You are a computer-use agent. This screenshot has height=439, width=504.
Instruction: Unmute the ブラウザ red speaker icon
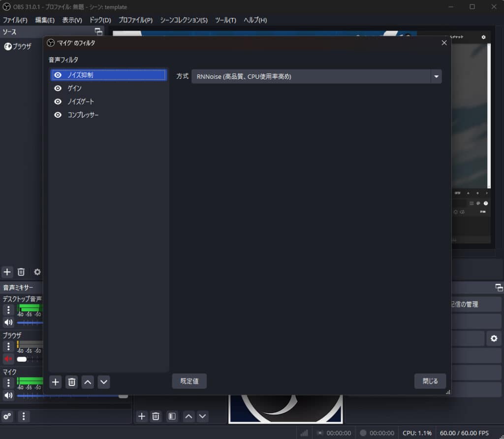pos(8,359)
